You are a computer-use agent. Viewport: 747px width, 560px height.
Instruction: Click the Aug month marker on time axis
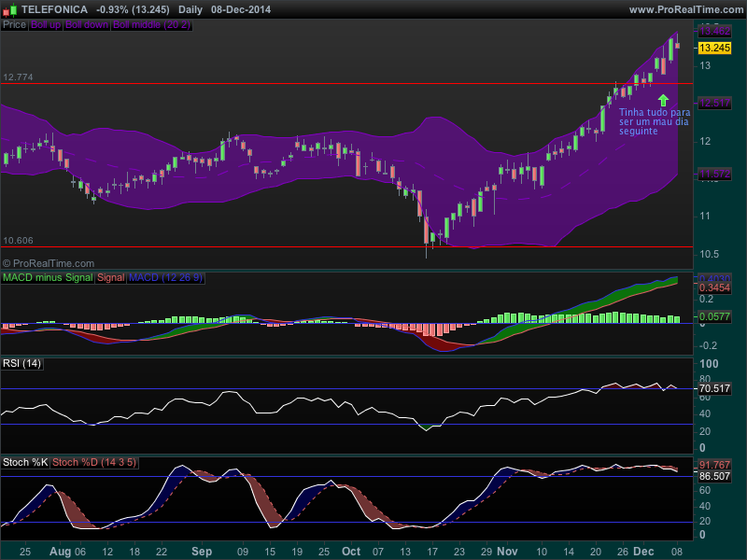click(59, 552)
